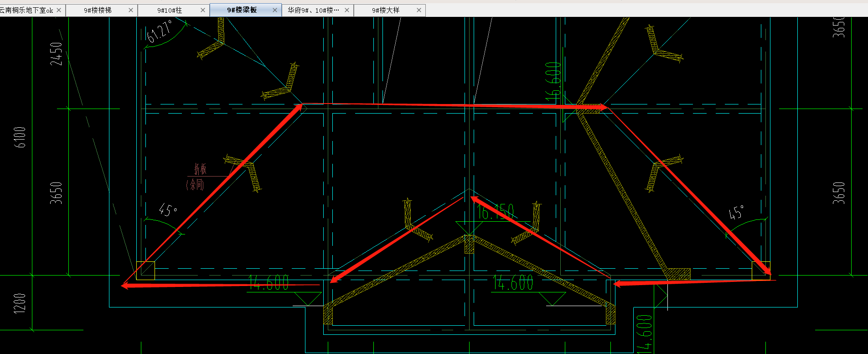Image resolution: width=868 pixels, height=354 pixels.
Task: Close the 9#楼梁板 tab
Action: pos(275,10)
